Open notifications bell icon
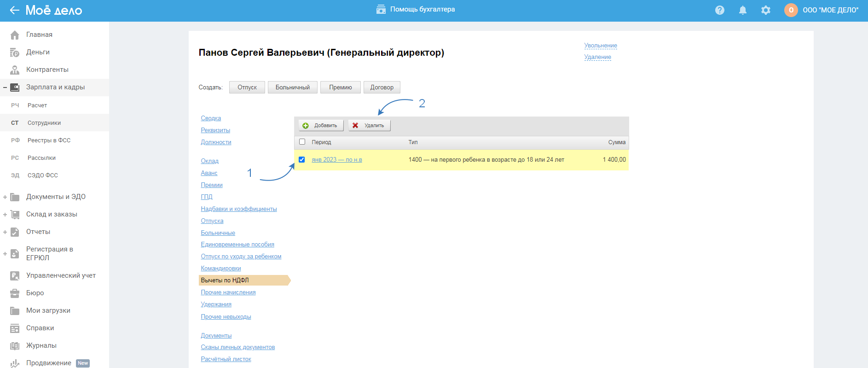The width and height of the screenshot is (868, 368). [743, 10]
